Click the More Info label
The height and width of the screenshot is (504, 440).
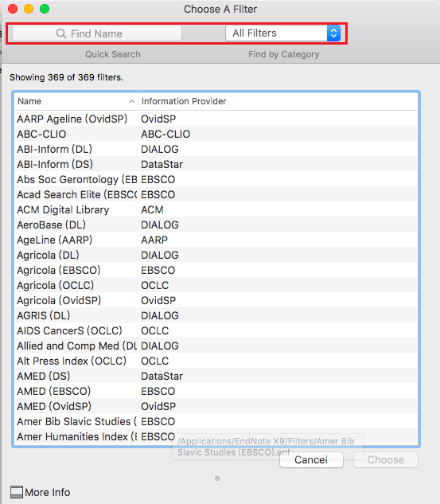tap(48, 492)
